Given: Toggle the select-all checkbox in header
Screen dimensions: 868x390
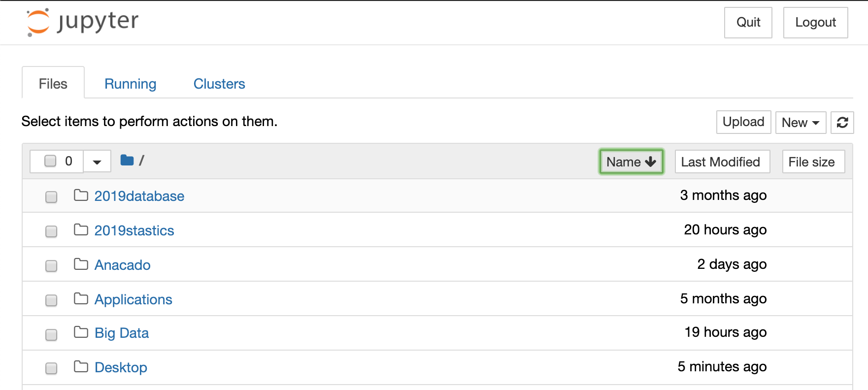Looking at the screenshot, I should tap(50, 161).
